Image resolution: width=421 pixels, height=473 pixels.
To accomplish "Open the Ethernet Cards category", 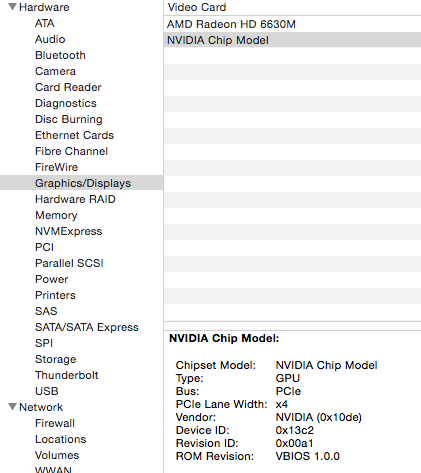I will [74, 135].
